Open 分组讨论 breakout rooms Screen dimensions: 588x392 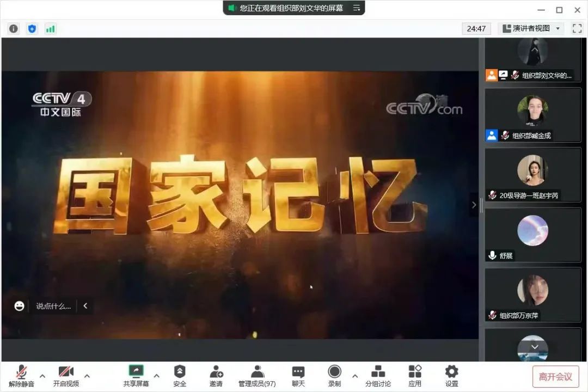(378, 376)
